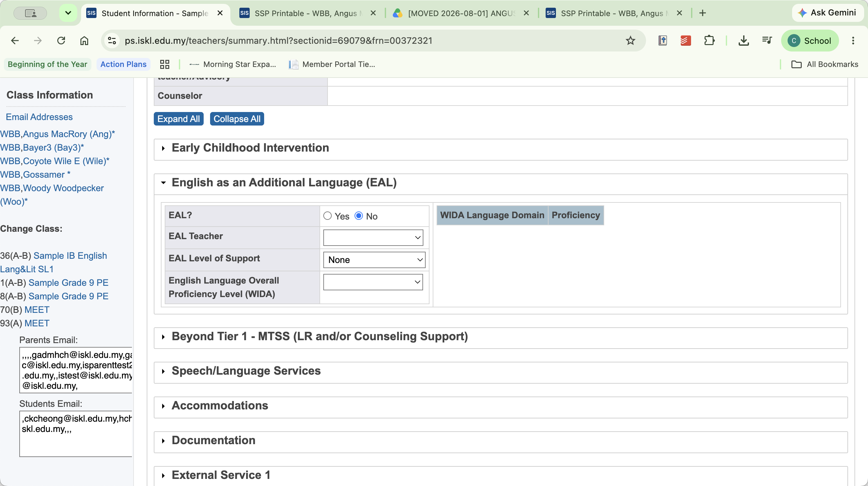
Task: Click the Parents Email text box
Action: [76, 370]
